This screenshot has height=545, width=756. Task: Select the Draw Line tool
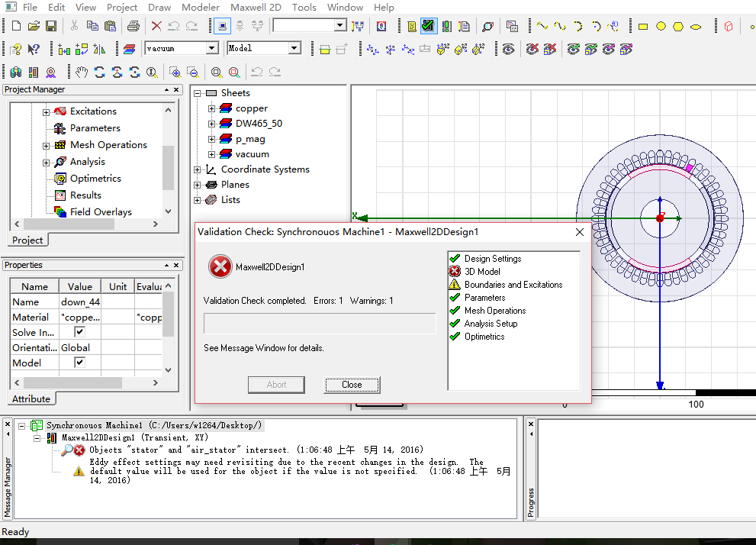pos(542,26)
